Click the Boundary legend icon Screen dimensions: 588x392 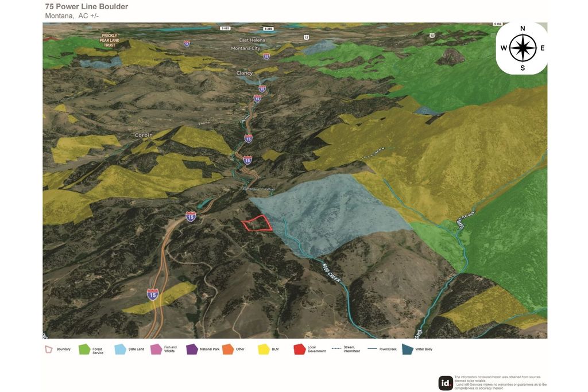(49, 350)
